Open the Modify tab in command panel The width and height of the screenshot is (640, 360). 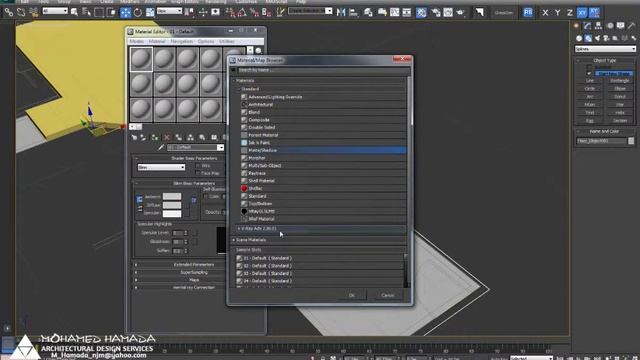click(x=587, y=26)
